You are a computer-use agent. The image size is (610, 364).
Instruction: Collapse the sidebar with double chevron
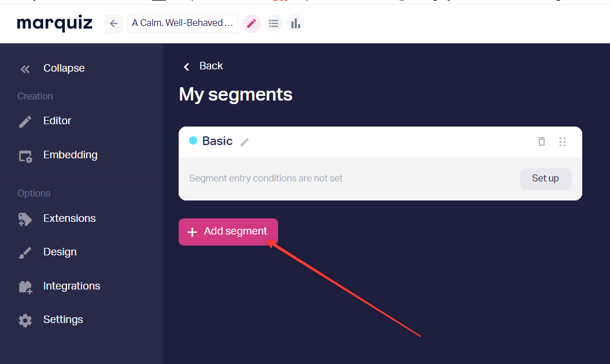tap(25, 69)
